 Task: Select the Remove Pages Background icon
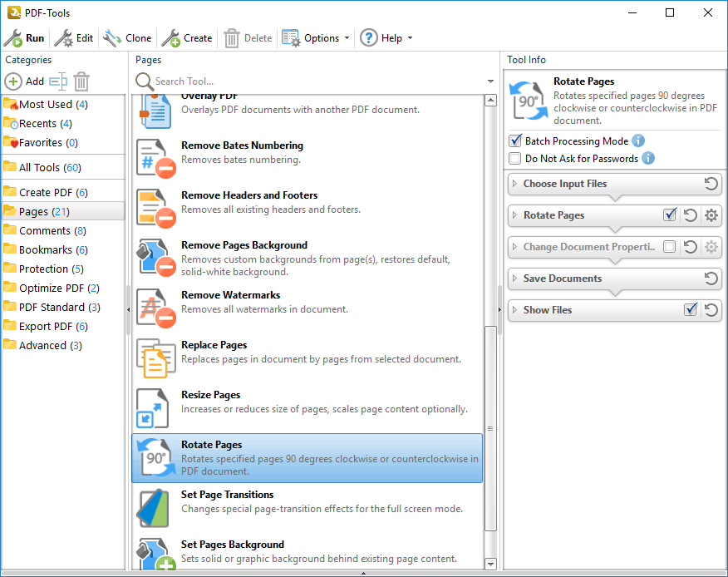pos(155,259)
